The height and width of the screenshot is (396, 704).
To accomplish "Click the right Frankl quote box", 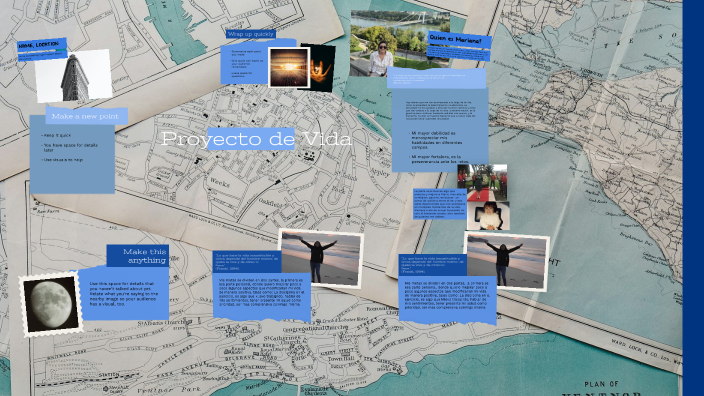I will tap(432, 265).
